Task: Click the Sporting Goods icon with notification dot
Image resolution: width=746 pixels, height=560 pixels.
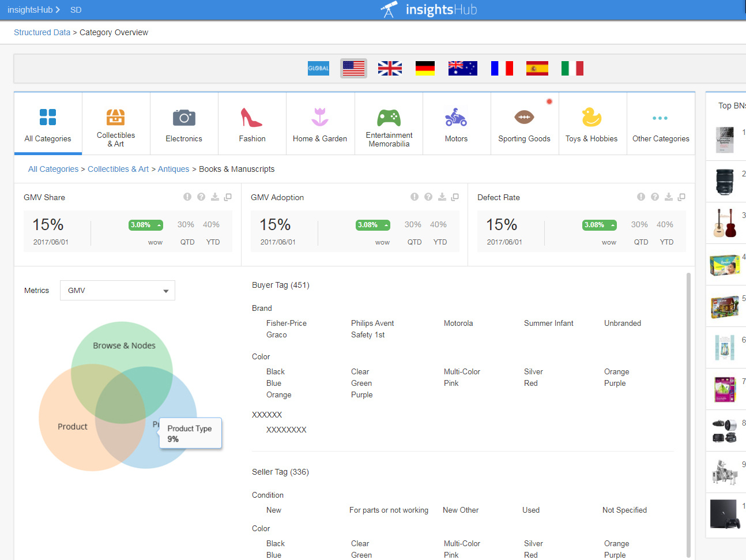Action: tap(524, 119)
